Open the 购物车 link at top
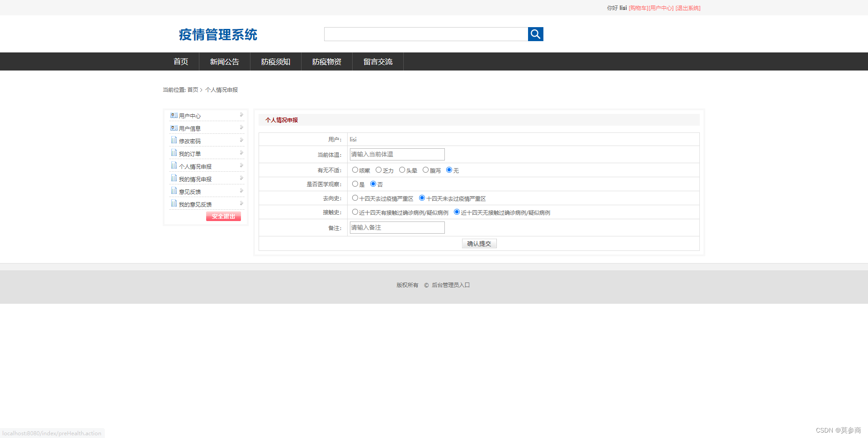868x438 pixels. coord(638,8)
